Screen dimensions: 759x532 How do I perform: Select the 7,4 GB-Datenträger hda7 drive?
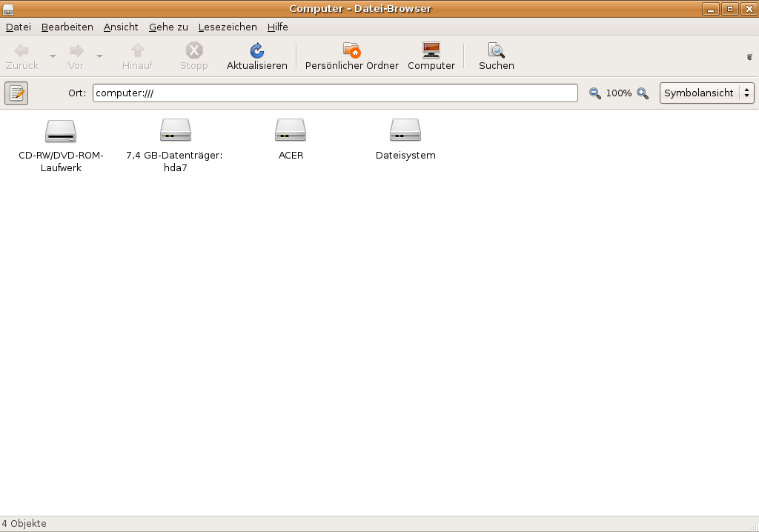pos(175,132)
